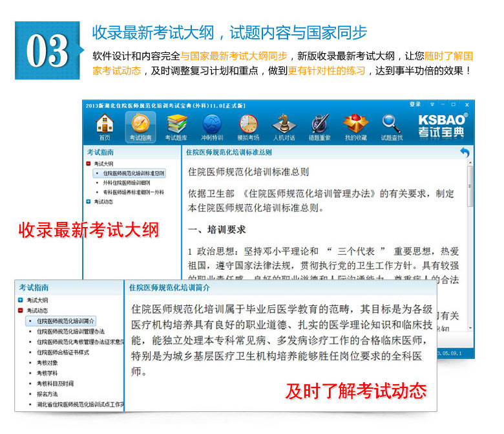This screenshot has height=434, width=504.
Task: Open the 我的收藏 gift box icon
Action: (x=355, y=127)
